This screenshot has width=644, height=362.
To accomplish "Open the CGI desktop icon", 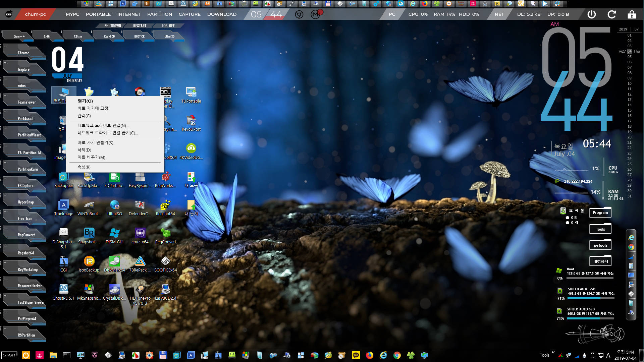I will coord(63,264).
